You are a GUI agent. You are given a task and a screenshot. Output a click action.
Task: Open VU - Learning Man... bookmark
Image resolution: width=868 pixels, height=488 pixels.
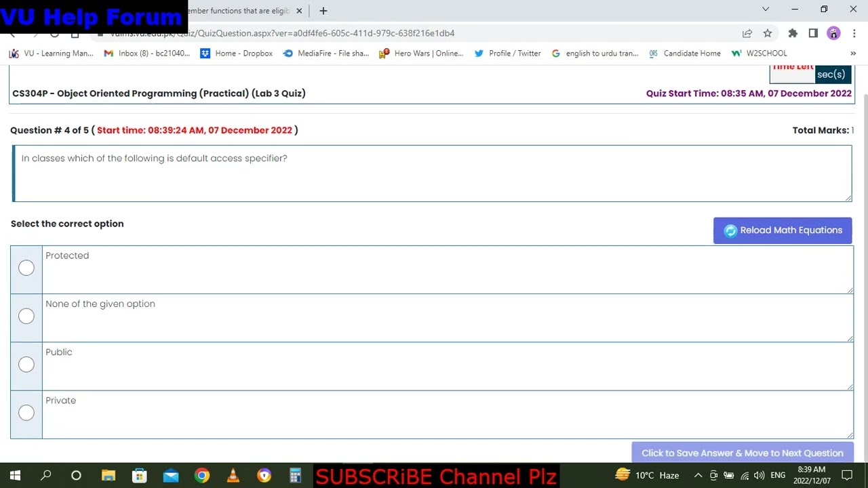52,54
